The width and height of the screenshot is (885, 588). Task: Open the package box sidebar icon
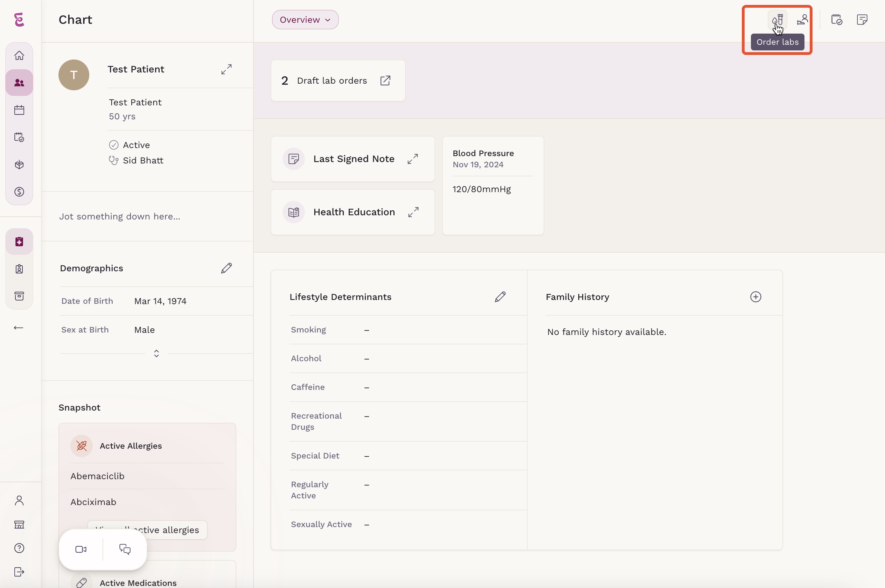click(19, 164)
